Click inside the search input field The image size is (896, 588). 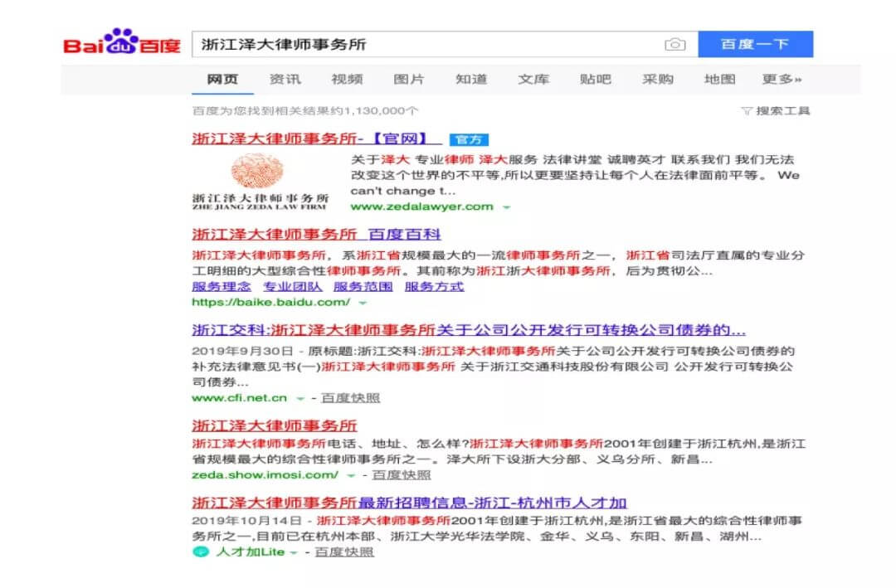point(415,44)
